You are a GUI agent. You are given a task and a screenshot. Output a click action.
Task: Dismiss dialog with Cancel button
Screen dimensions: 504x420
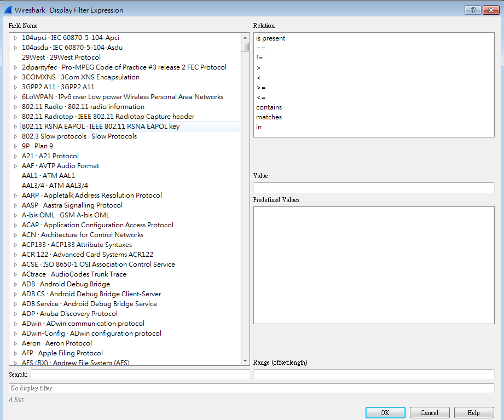430,412
